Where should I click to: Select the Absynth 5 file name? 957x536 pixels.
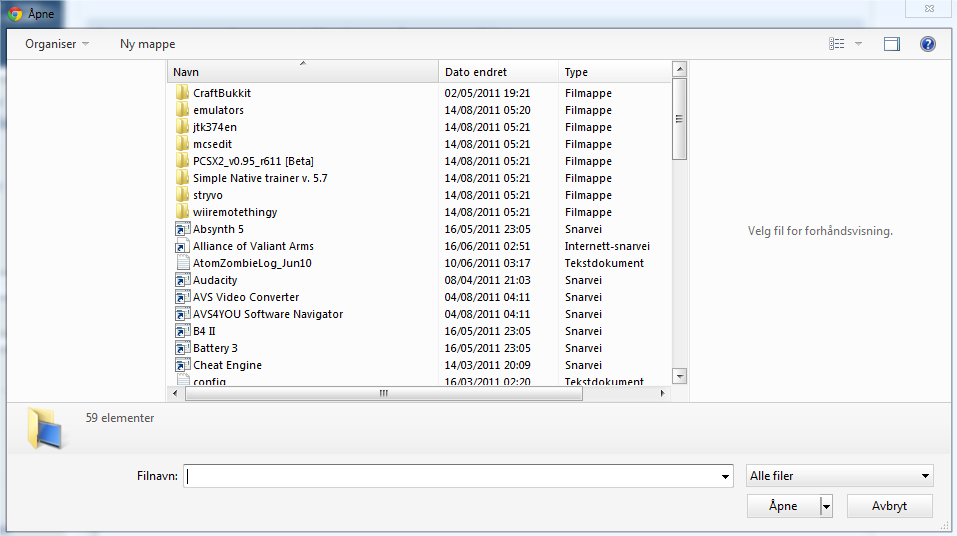coord(218,229)
